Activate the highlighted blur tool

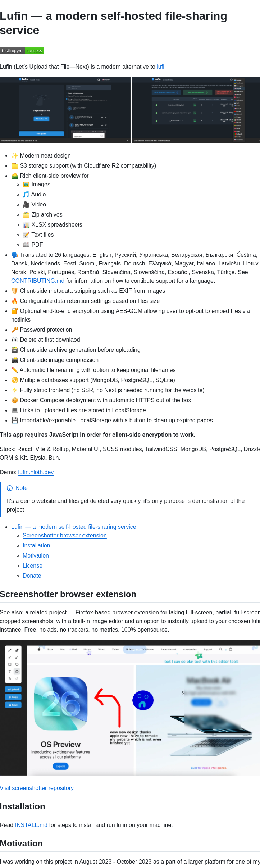[17, 672]
